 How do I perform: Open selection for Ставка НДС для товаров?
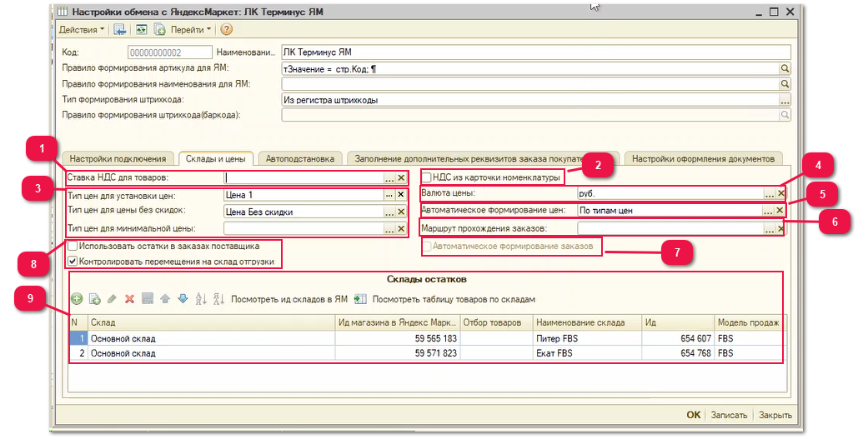click(389, 178)
